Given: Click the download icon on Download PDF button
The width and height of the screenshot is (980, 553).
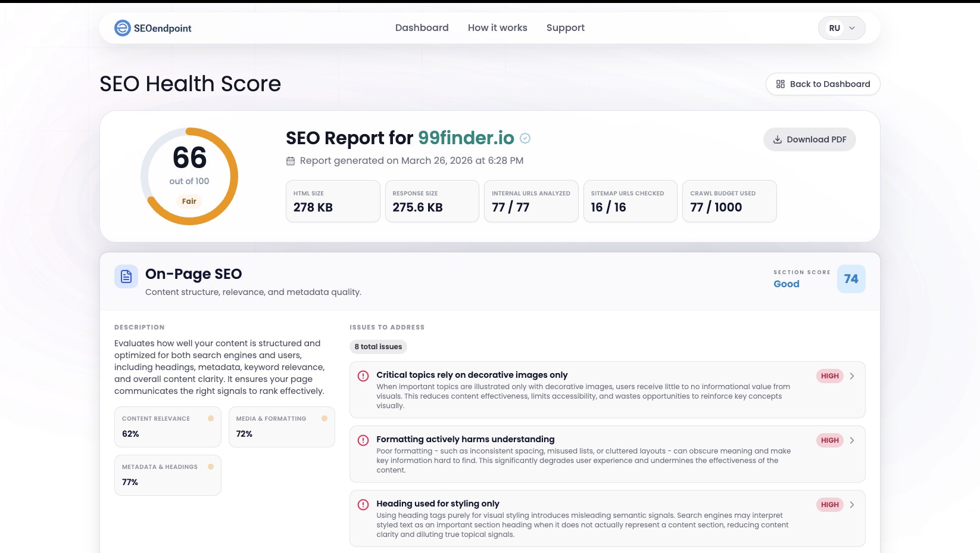Looking at the screenshot, I should [x=777, y=139].
